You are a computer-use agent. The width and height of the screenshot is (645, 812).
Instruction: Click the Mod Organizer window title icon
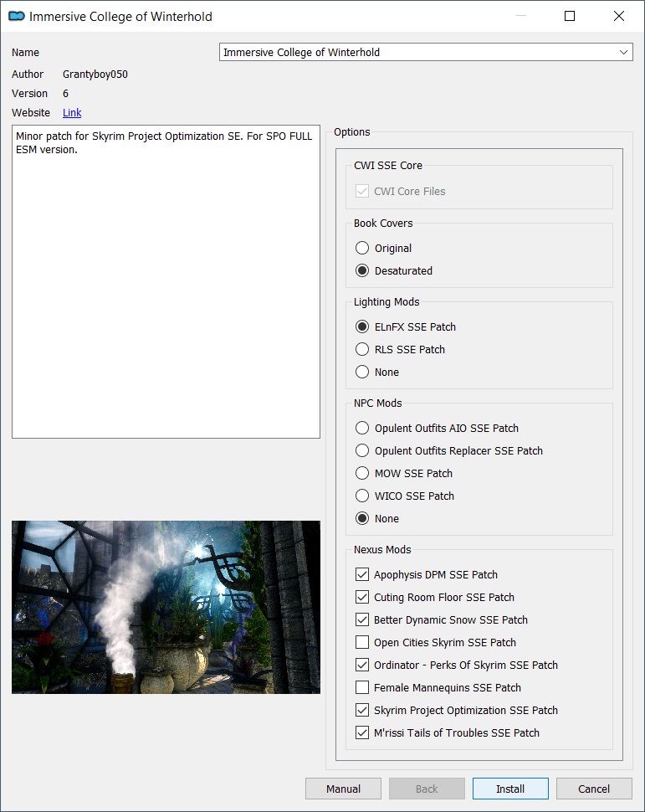tap(17, 16)
